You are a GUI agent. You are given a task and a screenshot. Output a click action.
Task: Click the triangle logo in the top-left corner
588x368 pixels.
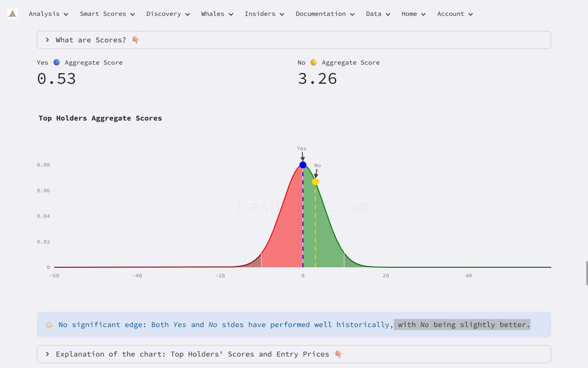11,13
